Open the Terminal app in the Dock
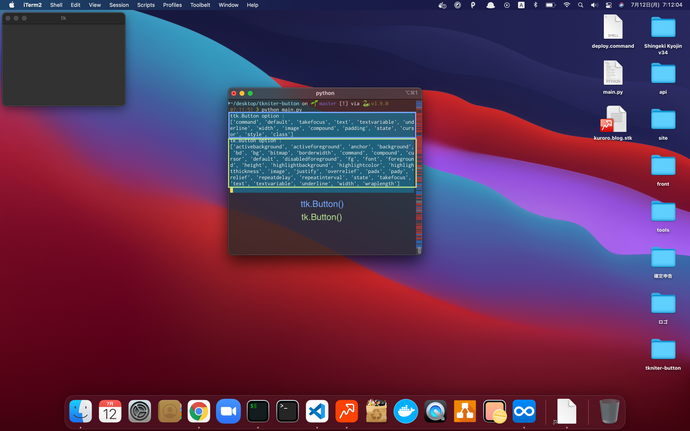This screenshot has height=431, width=690. pos(287,411)
